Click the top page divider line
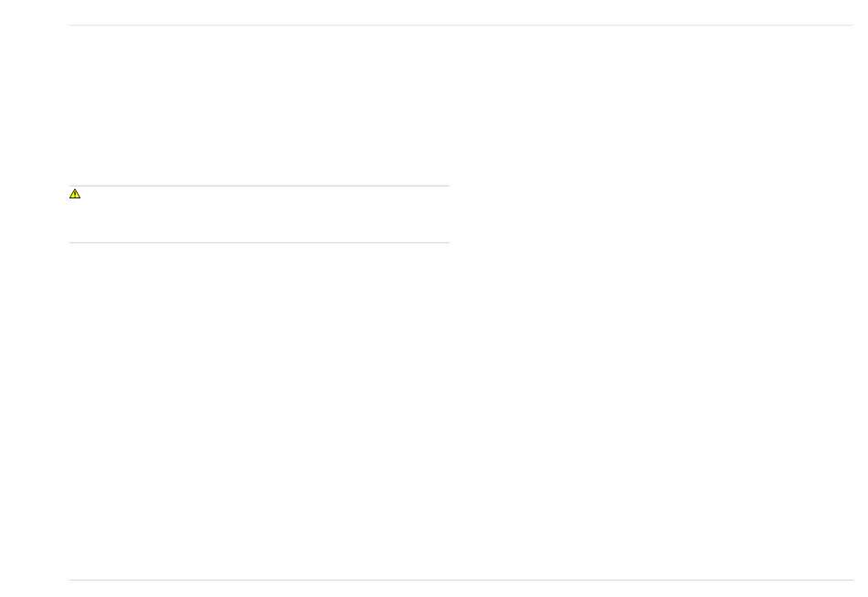The image size is (868, 597). coord(460,25)
